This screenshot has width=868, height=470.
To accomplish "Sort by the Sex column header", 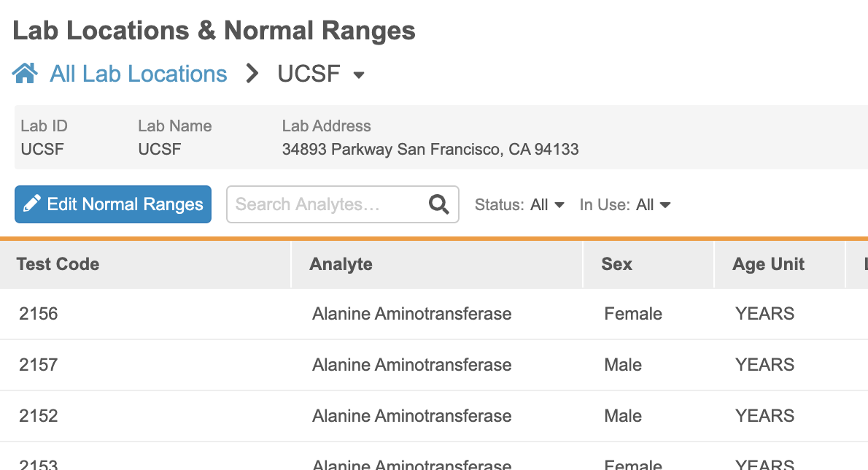I will (x=616, y=264).
